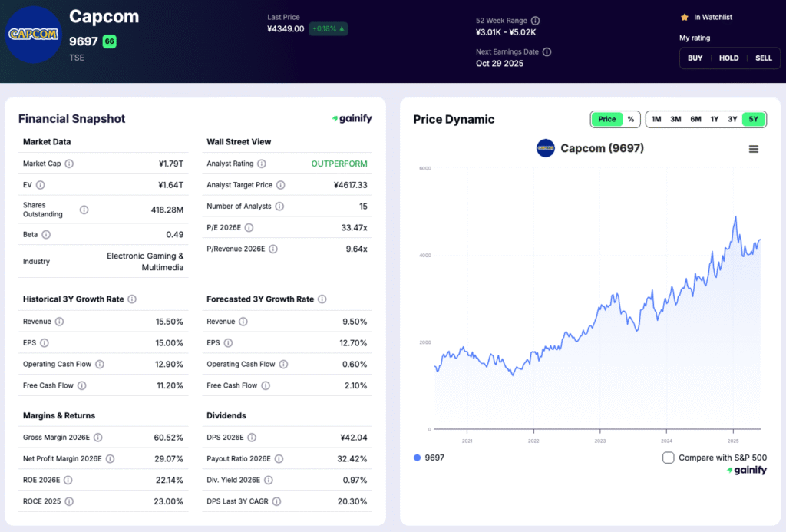Rate the stock as BUY

coord(695,58)
